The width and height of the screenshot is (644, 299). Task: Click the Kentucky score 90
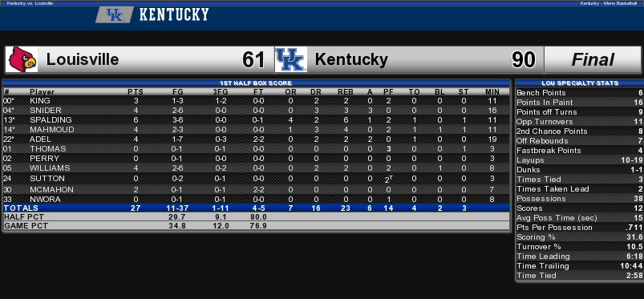(523, 60)
